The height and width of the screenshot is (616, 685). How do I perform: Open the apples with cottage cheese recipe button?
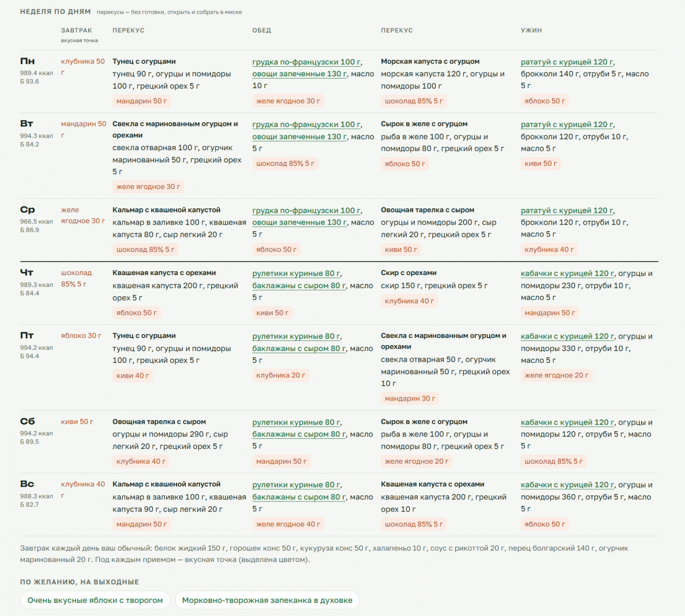point(95,600)
